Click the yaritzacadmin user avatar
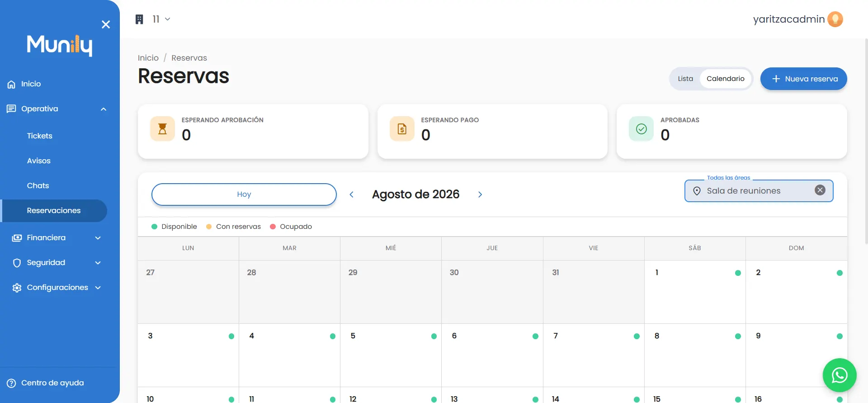 (x=835, y=19)
